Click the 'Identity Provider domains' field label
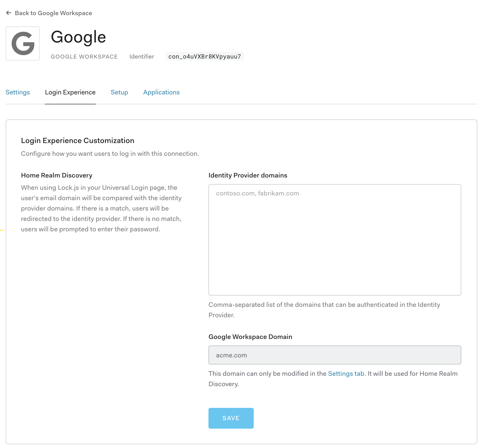Screen dimensions: 482x448 coord(248,175)
